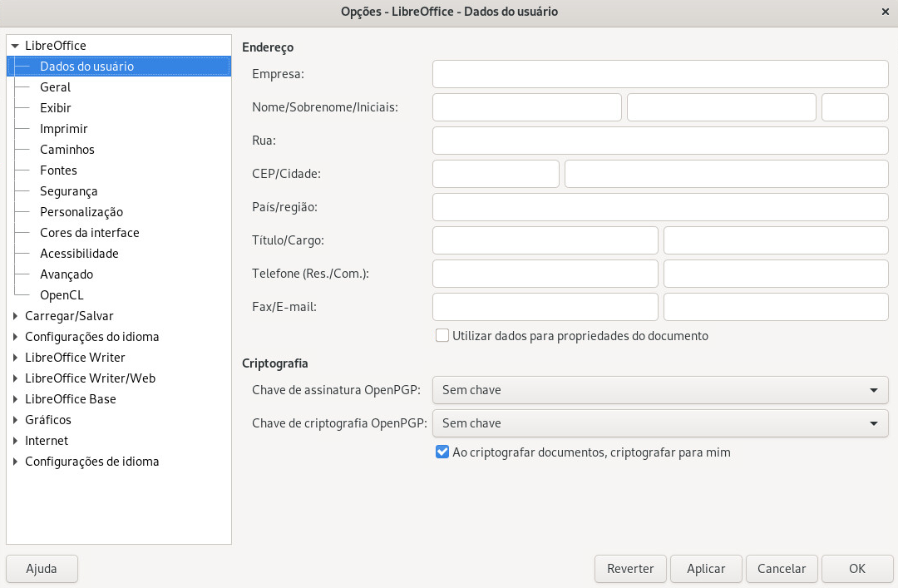Viewport: 898px width, 588px height.
Task: Focus the Rua text field
Action: (660, 141)
